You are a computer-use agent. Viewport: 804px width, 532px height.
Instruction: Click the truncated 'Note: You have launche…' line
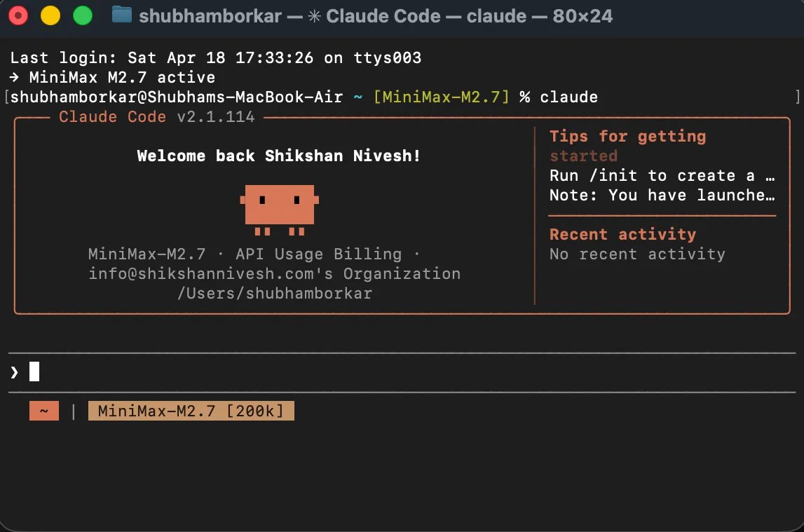(662, 195)
